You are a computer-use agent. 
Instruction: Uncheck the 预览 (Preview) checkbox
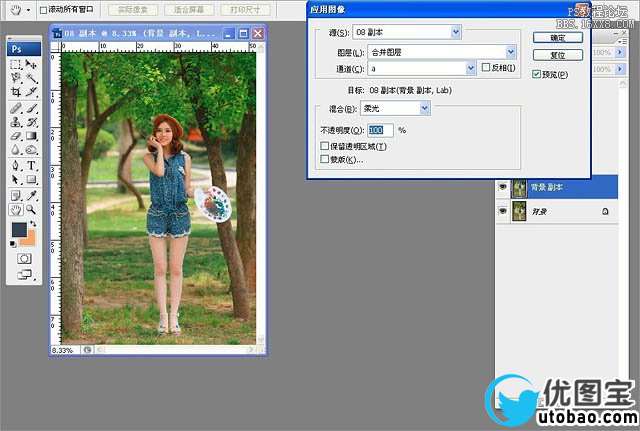pyautogui.click(x=537, y=74)
